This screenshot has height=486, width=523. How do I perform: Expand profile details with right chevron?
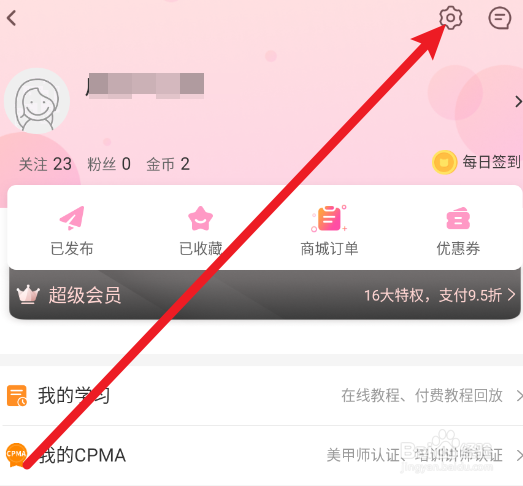518,101
